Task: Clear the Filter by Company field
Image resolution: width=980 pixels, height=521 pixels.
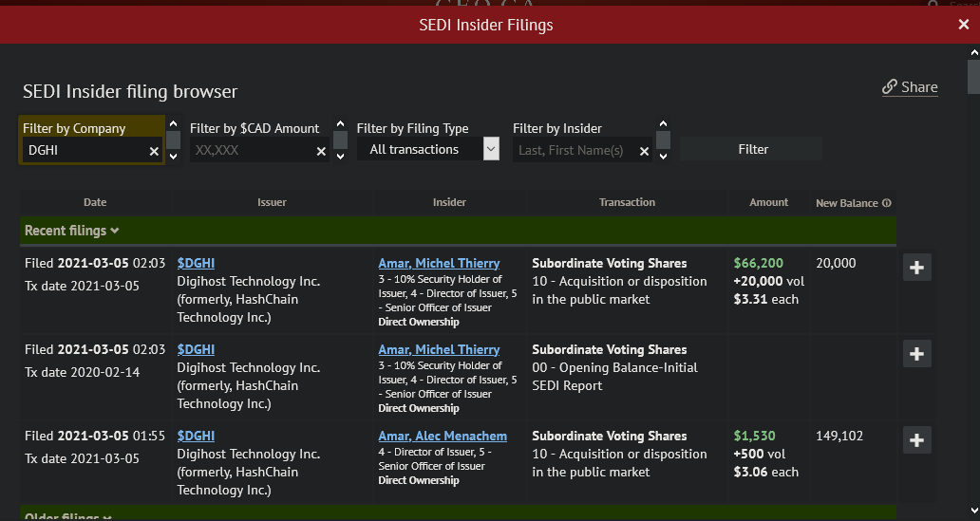Action: [x=154, y=151]
